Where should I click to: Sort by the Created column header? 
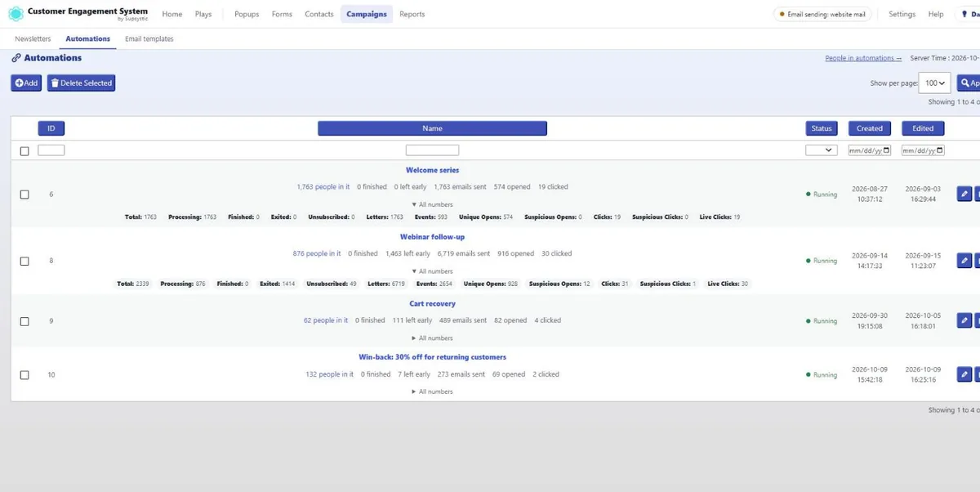(x=870, y=128)
